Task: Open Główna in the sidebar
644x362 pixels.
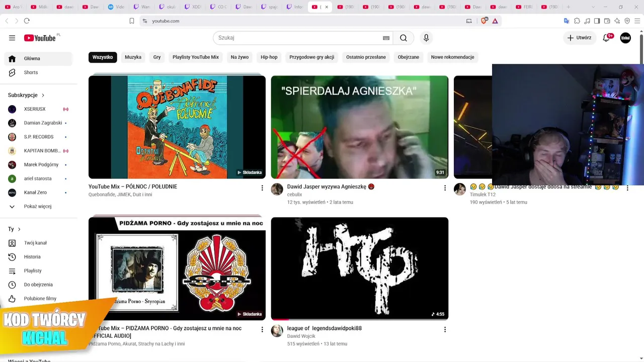Action: click(38, 58)
